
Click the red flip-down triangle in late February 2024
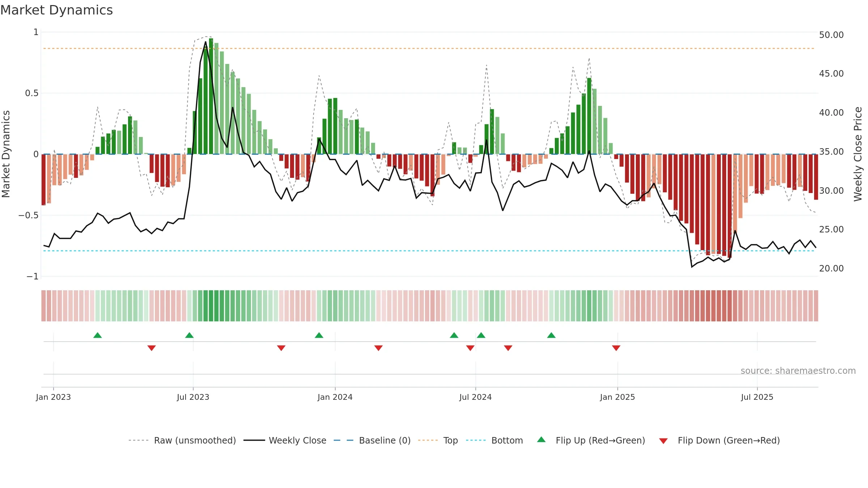point(379,348)
